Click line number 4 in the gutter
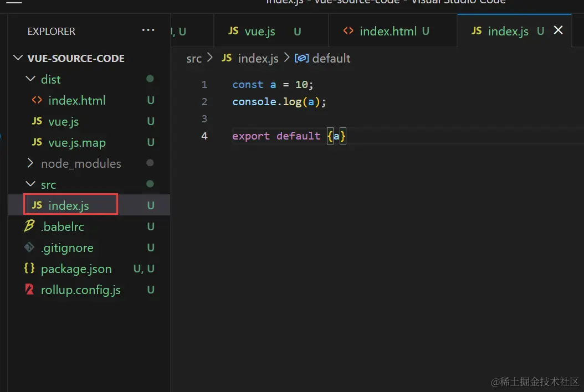The height and width of the screenshot is (392, 584). tap(204, 136)
